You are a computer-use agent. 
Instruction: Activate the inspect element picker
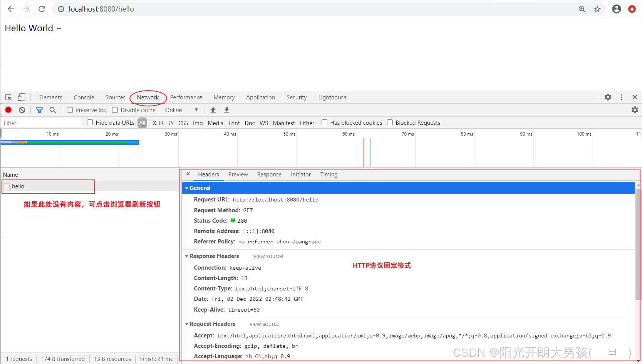(8, 97)
